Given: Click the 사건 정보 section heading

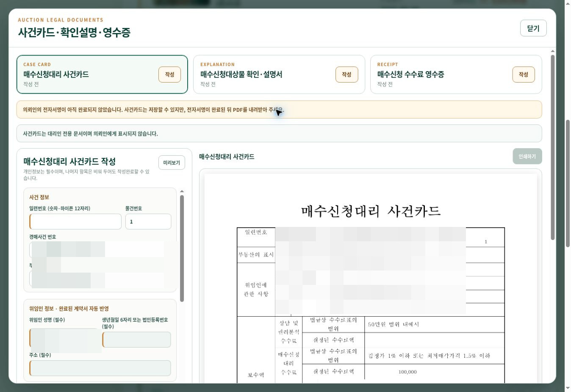Looking at the screenshot, I should click(39, 197).
